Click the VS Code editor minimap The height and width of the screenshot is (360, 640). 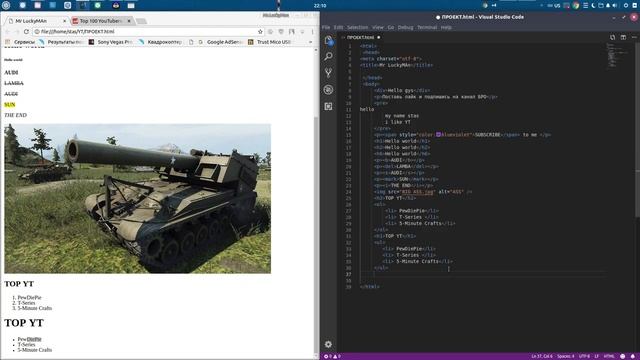[618, 55]
